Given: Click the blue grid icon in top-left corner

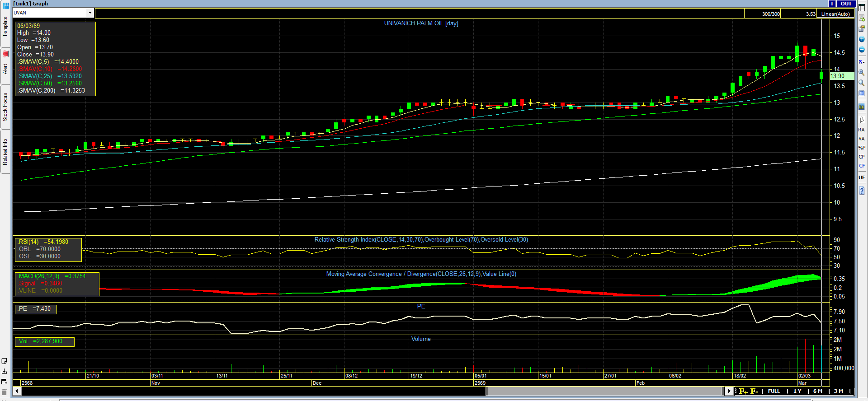Looking at the screenshot, I should coord(6,5).
